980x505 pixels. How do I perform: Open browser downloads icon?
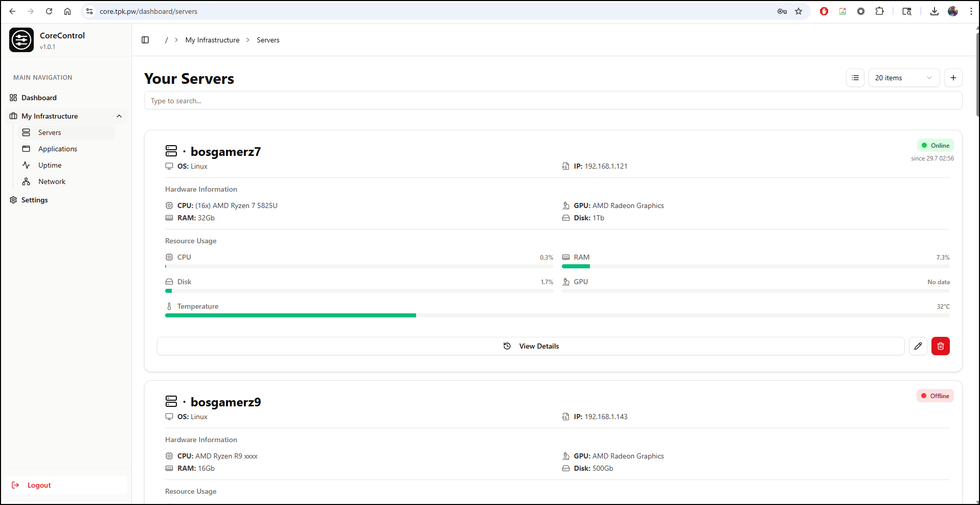(x=935, y=11)
